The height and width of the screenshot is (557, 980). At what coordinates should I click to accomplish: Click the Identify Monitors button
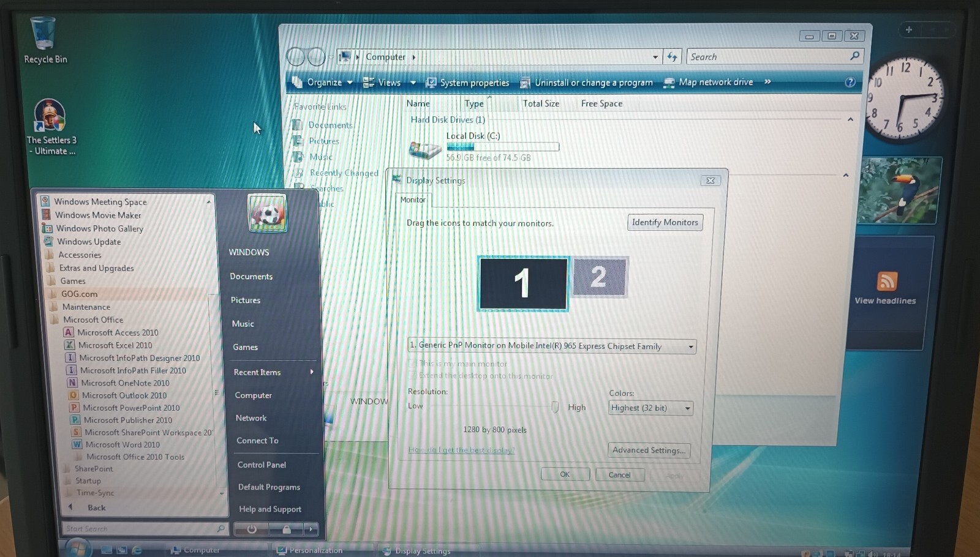(665, 222)
